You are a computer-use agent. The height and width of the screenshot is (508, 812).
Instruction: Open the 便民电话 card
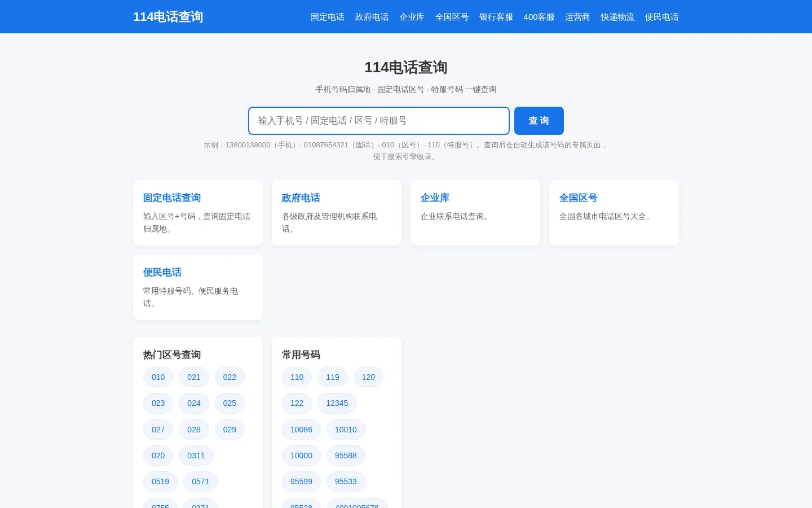pos(198,287)
